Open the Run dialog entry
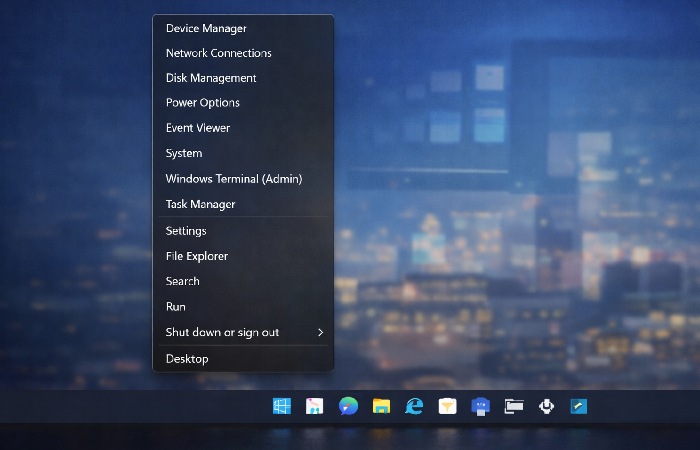700x450 pixels. pos(243,306)
